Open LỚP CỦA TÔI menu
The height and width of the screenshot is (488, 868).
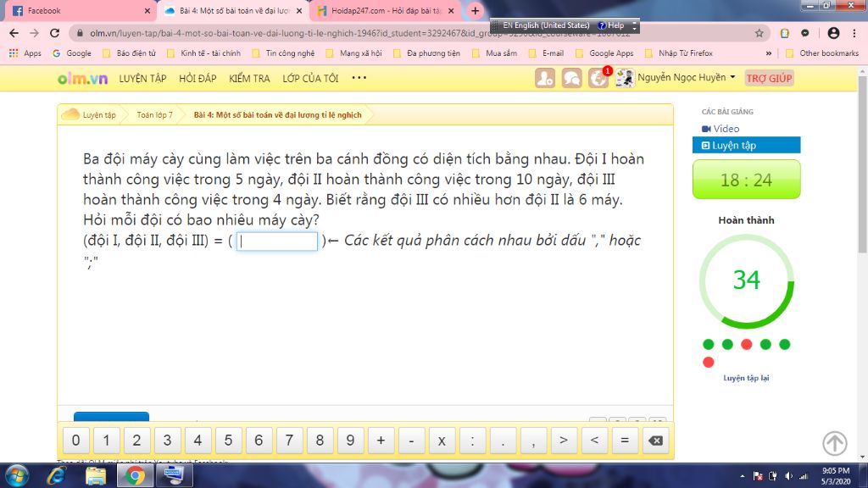tap(310, 79)
